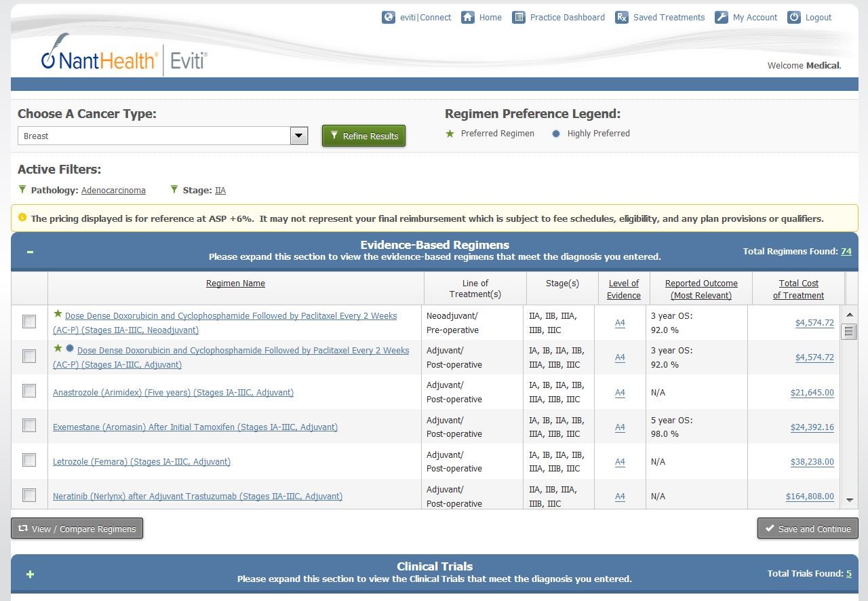Select the Letrozole (Femara) regimen checkbox

point(29,460)
